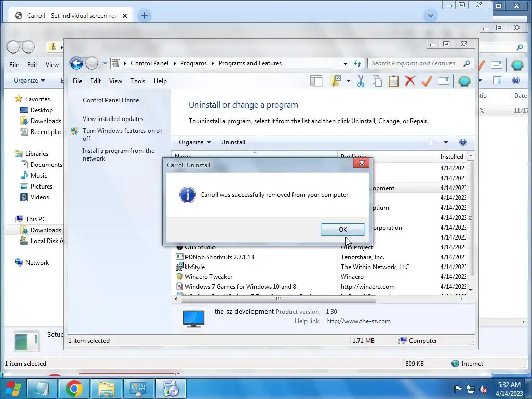532x399 pixels.
Task: Select Libraries in the Explorer sidebar
Action: tap(37, 154)
